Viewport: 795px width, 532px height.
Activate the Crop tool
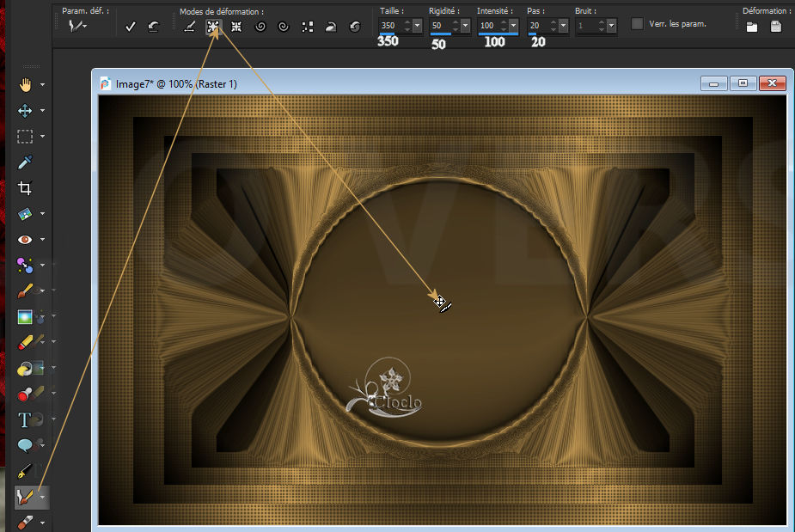coord(25,188)
